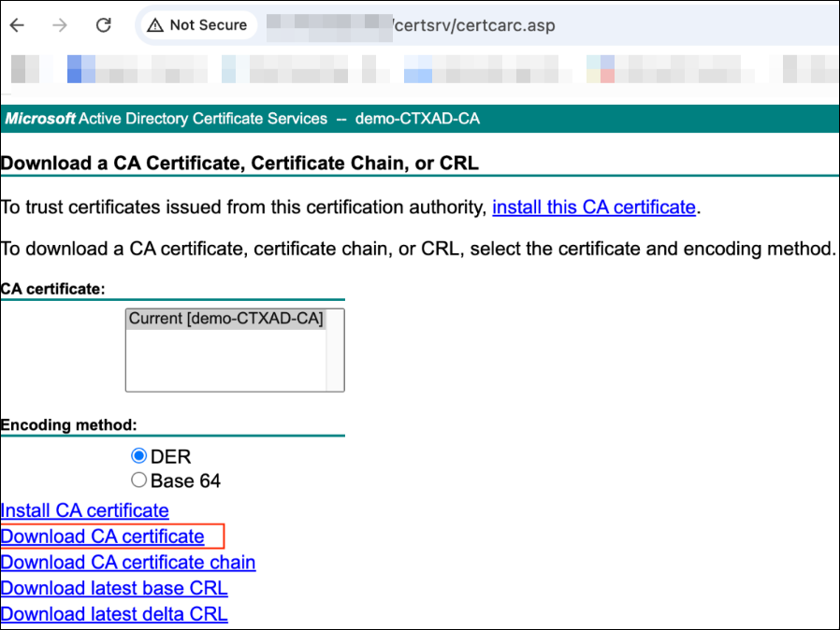Click the browser back arrow
Viewport: 840px width, 630px height.
(17, 25)
